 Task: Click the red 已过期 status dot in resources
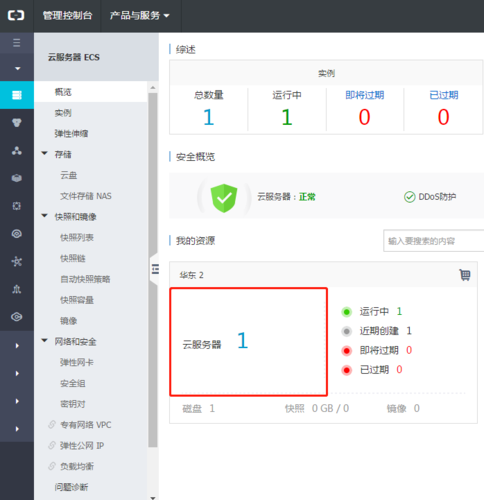point(347,370)
